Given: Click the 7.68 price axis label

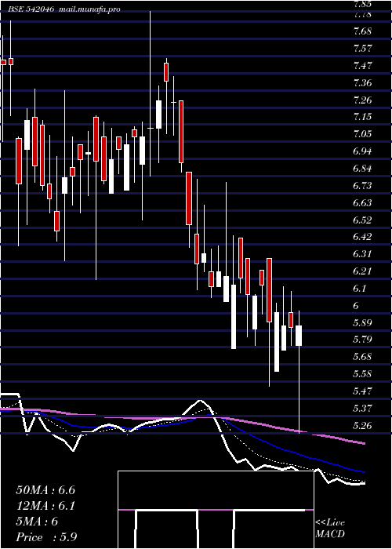Looking at the screenshot, I should [x=362, y=31].
